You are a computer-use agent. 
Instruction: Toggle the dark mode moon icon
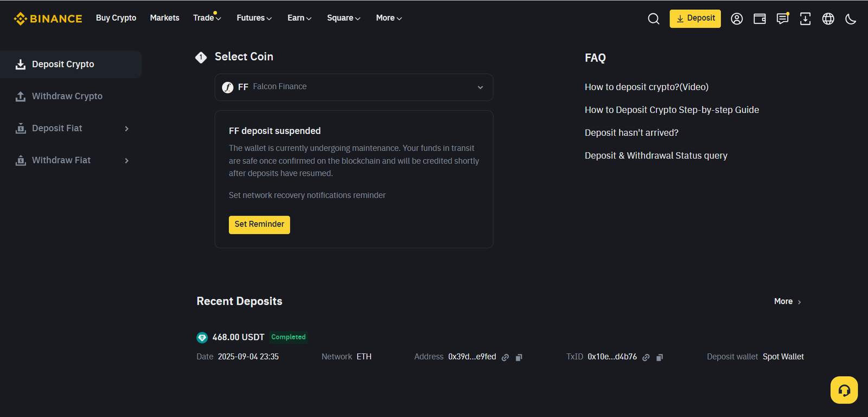(851, 19)
